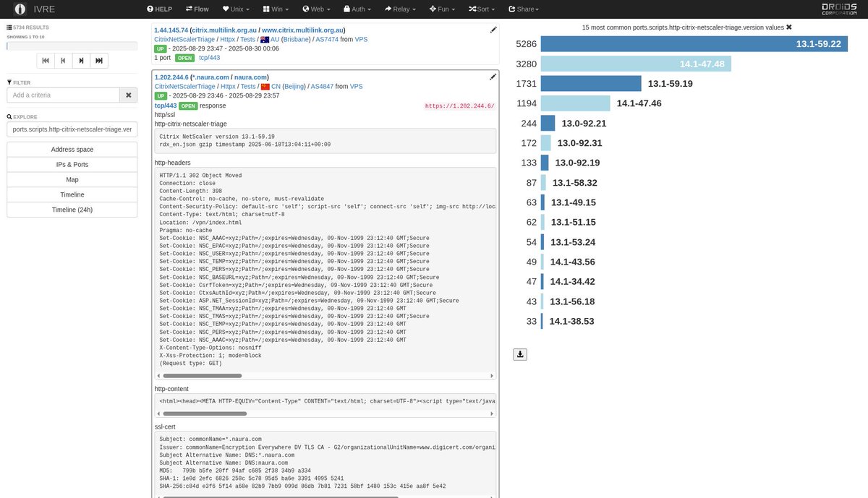Follow the www.citrix.multilink.org.au hostname link

(x=302, y=30)
